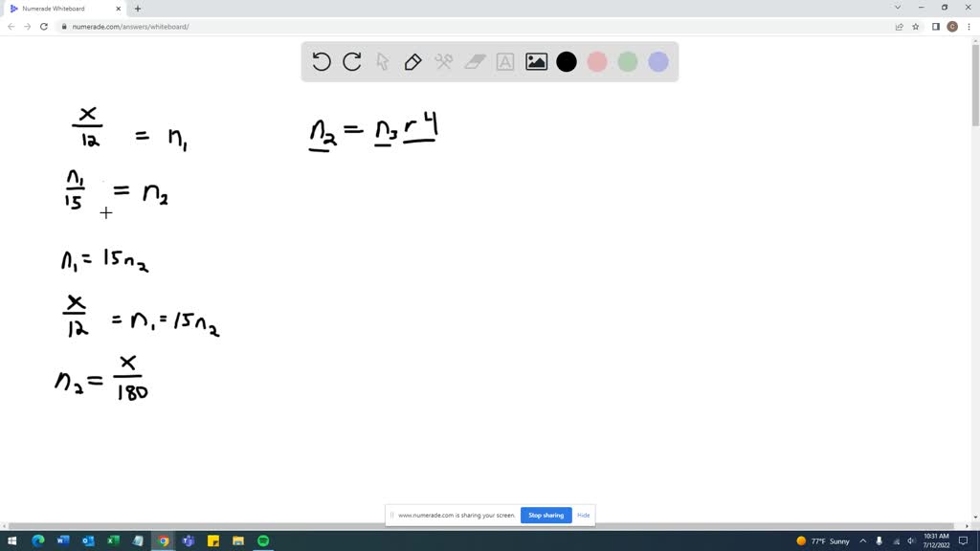Bookmark this page with the star
Image resolution: width=980 pixels, height=551 pixels.
(x=916, y=27)
